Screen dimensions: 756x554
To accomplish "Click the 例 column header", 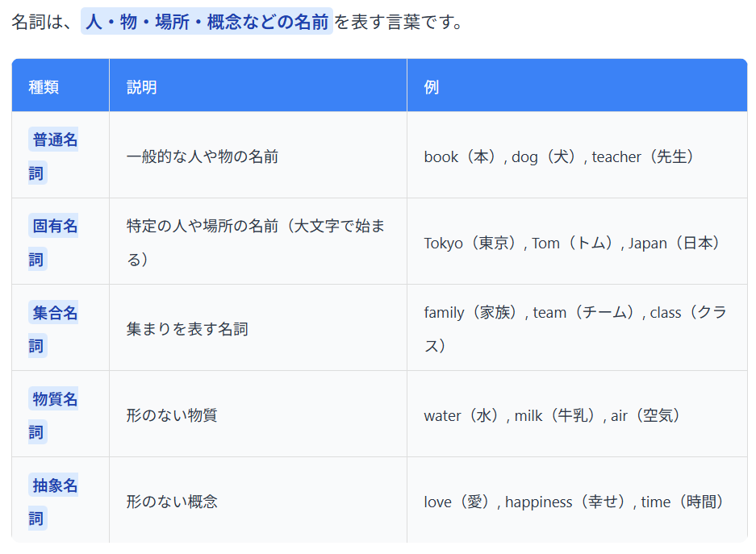I will [432, 87].
